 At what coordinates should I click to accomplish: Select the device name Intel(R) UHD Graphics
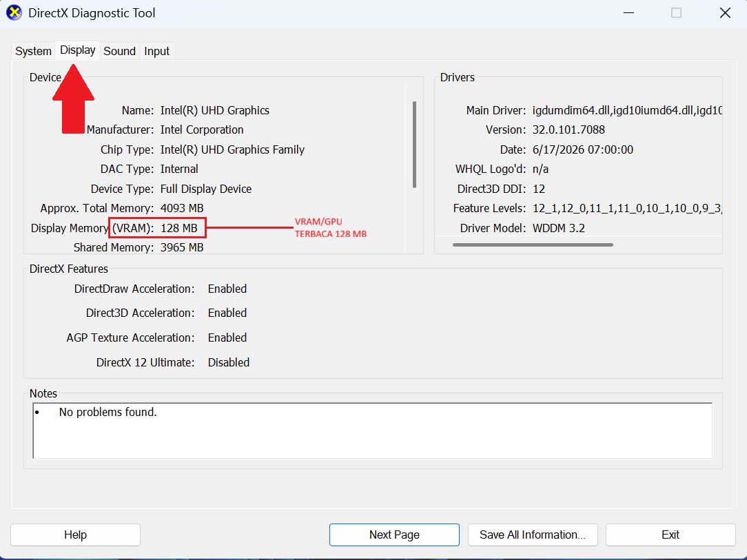[x=215, y=110]
